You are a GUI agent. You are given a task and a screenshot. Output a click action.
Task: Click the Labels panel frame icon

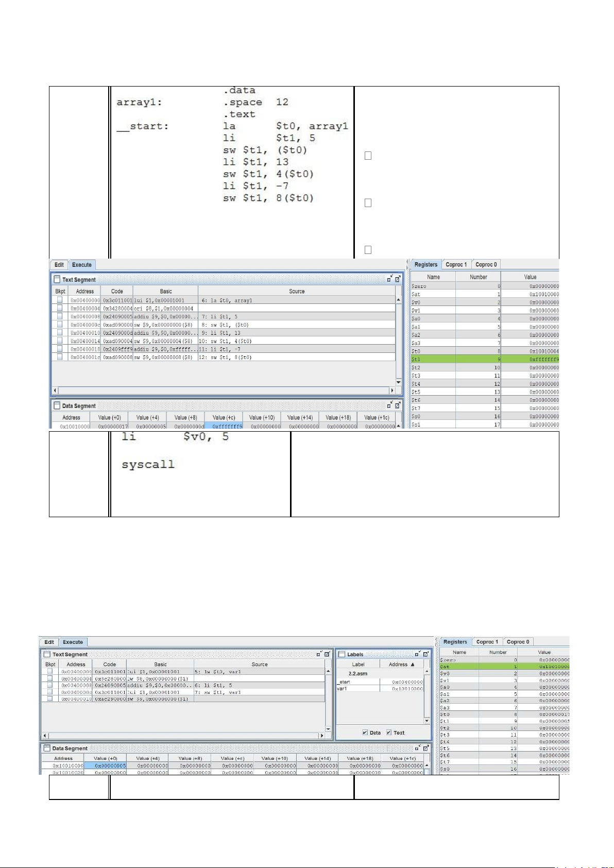coord(342,654)
